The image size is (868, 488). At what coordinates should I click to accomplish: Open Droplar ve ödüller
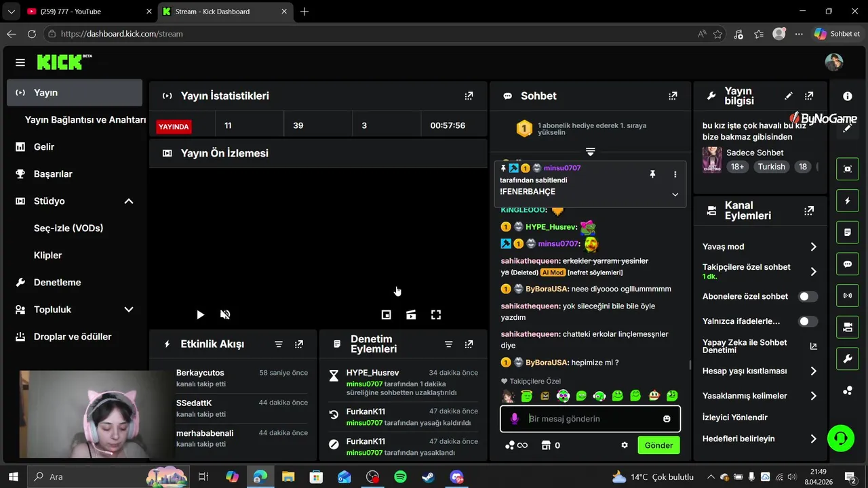coord(75,336)
